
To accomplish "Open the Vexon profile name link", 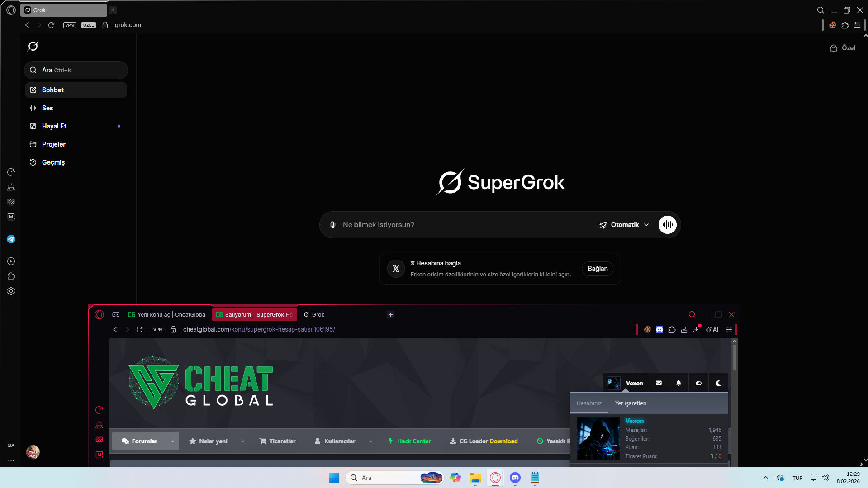I will [634, 421].
